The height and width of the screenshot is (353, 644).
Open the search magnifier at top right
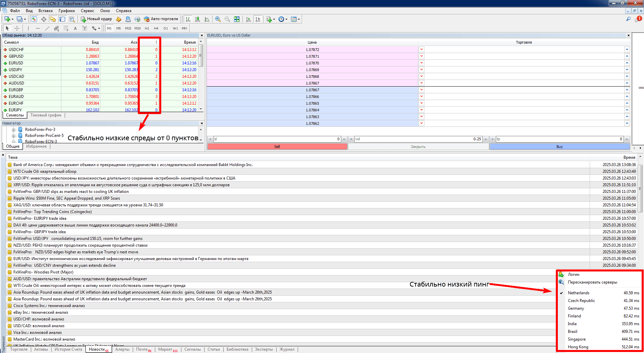[628, 19]
